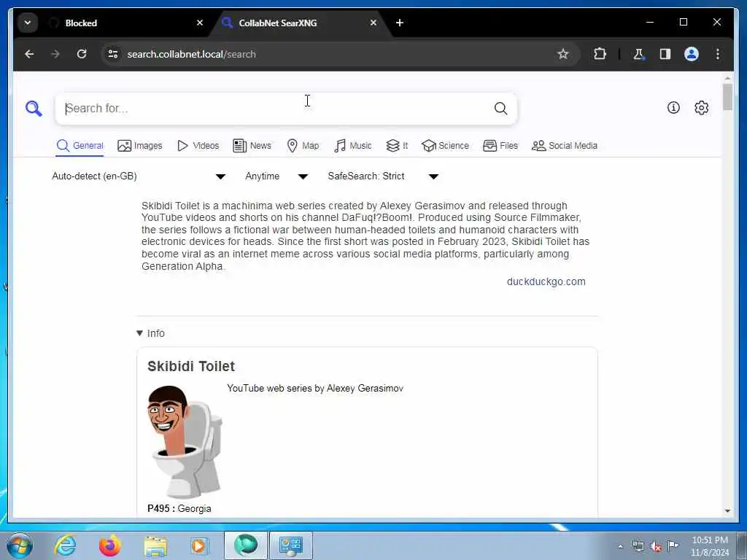
Task: Open the Extensions puzzle icon
Action: coord(600,54)
